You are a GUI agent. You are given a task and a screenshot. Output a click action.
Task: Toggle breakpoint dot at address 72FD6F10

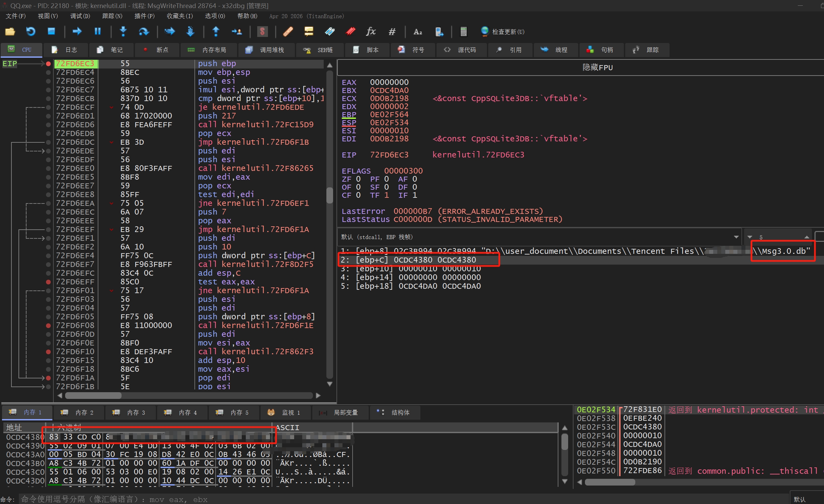click(48, 352)
